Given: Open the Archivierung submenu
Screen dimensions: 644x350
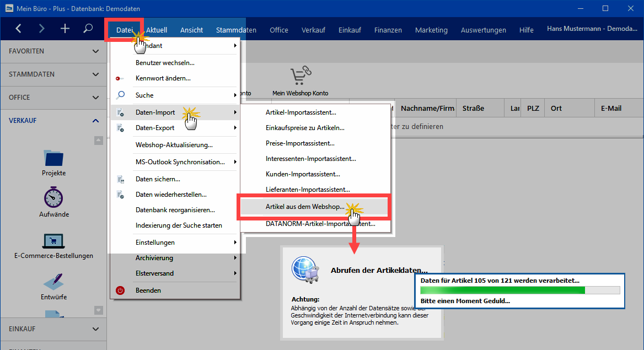Looking at the screenshot, I should 175,258.
